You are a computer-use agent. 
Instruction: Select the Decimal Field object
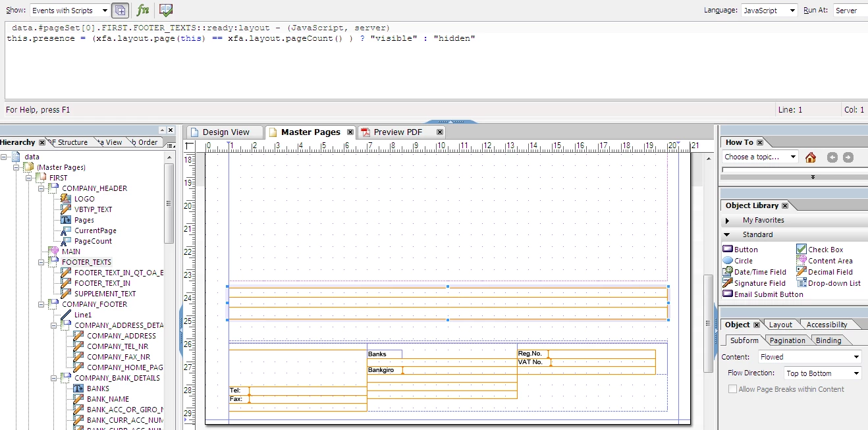(x=825, y=272)
